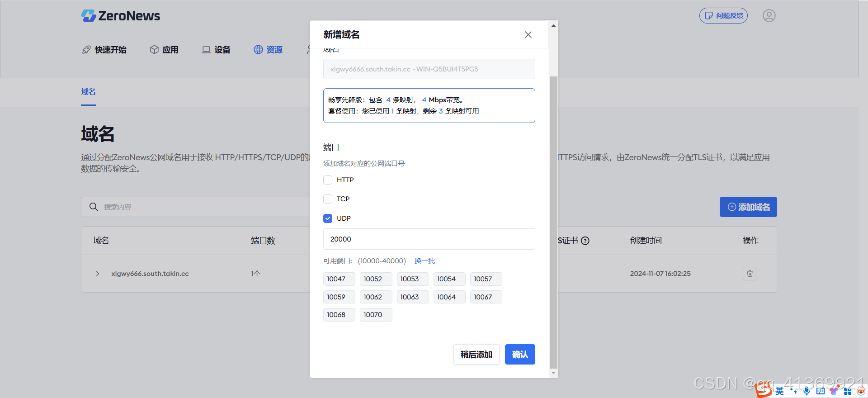
Task: Click the 问题反馈 button
Action: (x=723, y=16)
